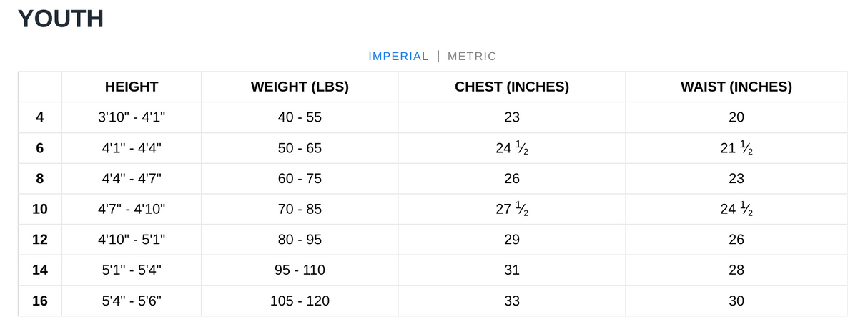
Task: Click the WEIGHT (LBS) column header
Action: pos(300,87)
